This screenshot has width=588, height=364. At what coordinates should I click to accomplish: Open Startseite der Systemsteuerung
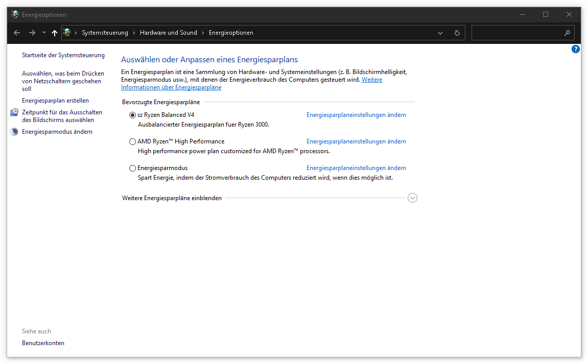tap(63, 55)
